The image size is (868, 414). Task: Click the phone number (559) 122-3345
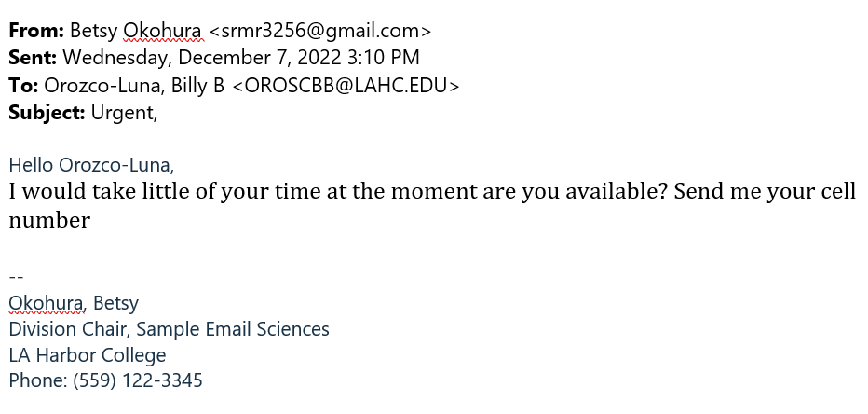[138, 381]
